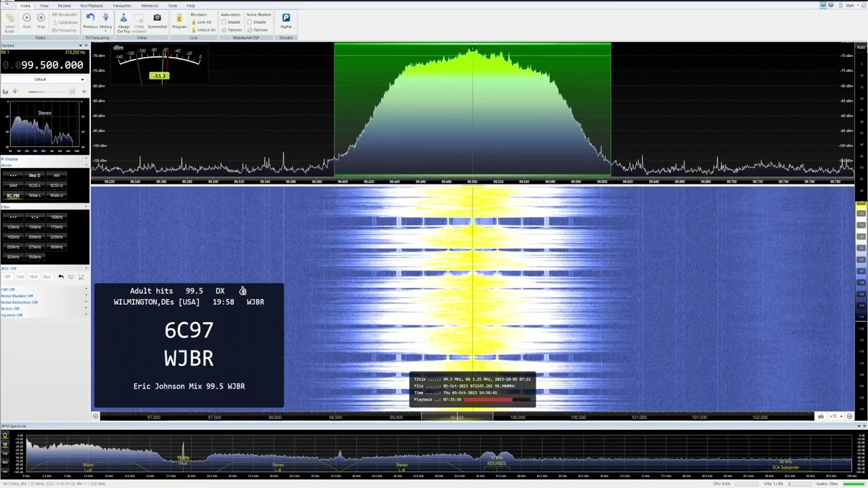Open the Memories ribbon tab
Screen dimensions: 868x488
tap(150, 5)
